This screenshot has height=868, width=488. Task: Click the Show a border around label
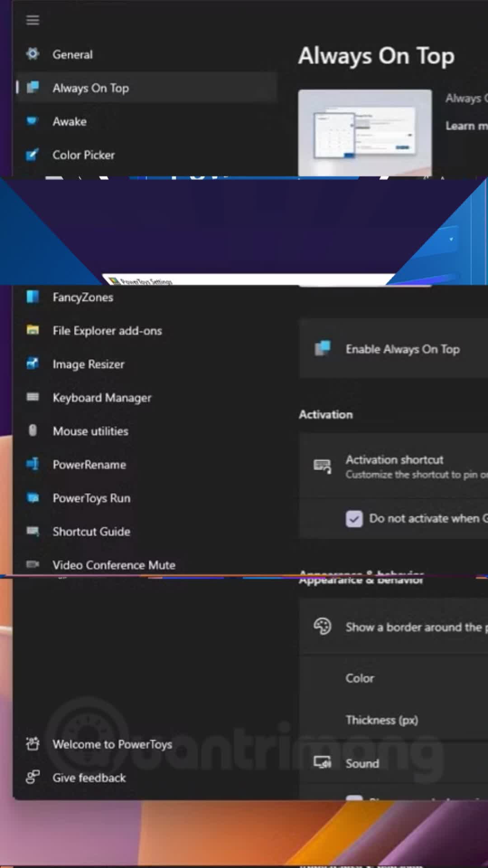click(x=417, y=627)
